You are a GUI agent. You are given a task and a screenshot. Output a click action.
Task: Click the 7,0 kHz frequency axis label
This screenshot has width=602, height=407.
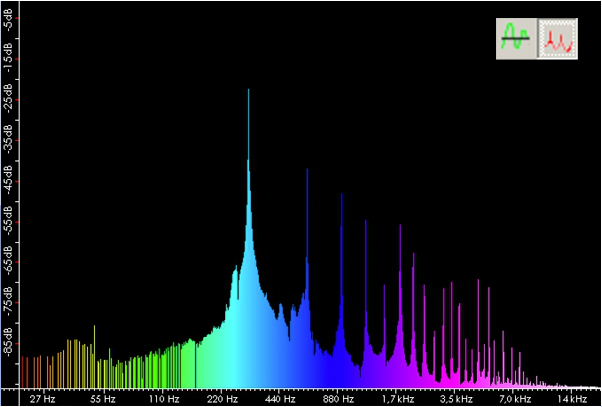515,399
